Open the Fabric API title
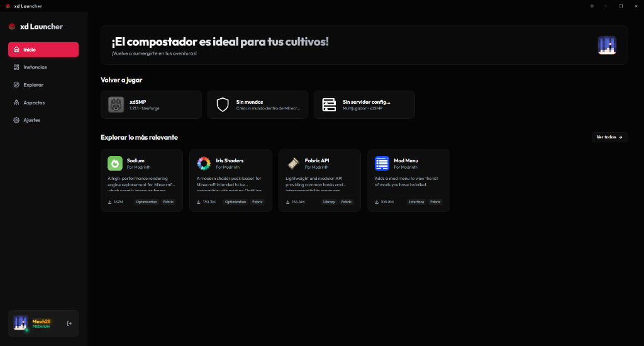The height and width of the screenshot is (346, 644). click(x=317, y=160)
